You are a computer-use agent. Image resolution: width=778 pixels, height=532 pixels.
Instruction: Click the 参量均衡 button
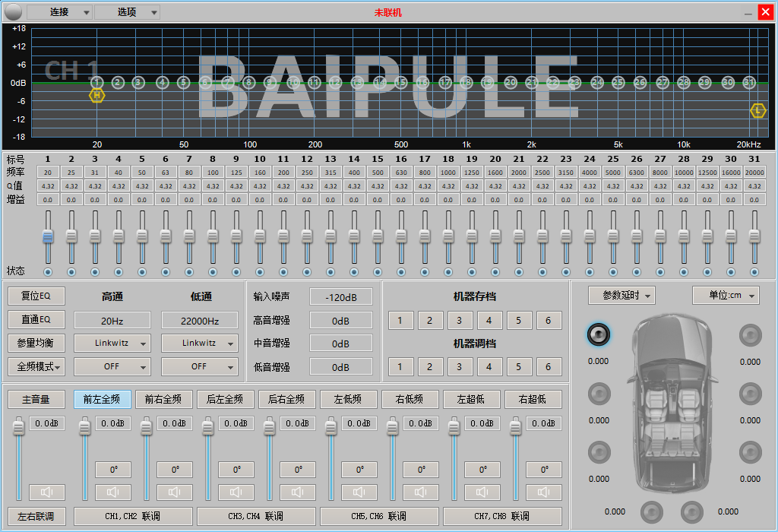pyautogui.click(x=36, y=343)
